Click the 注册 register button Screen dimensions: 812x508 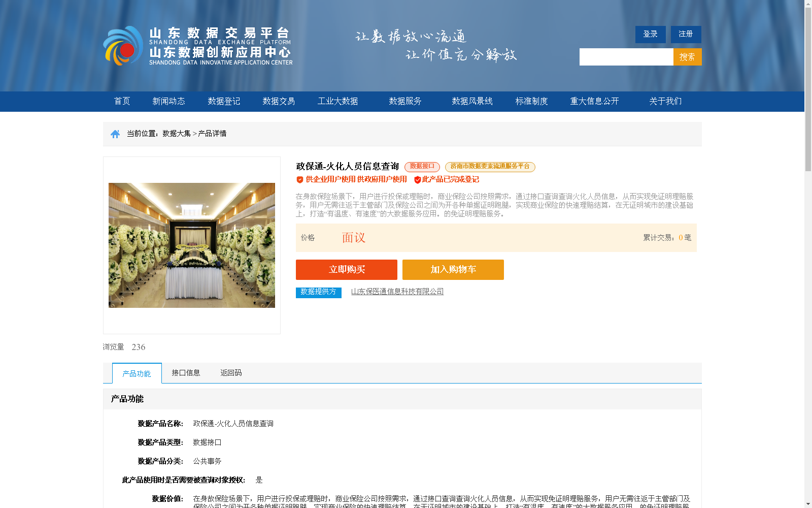point(686,35)
